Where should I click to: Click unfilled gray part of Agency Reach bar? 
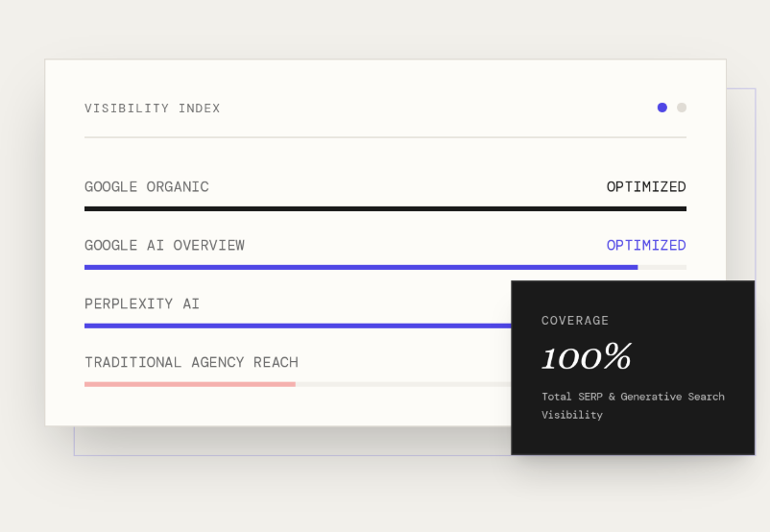point(403,384)
